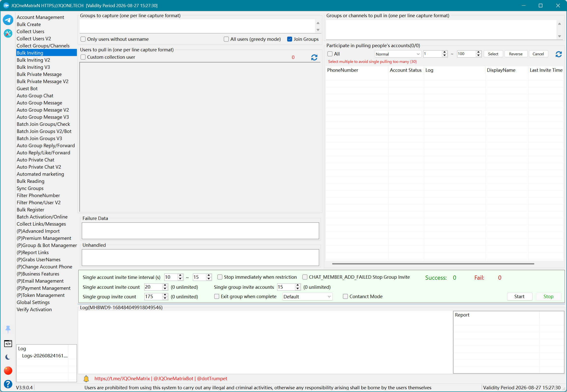Screen dimensions: 567x392
Task: Select Bulk Private Message
Action: pos(39,74)
